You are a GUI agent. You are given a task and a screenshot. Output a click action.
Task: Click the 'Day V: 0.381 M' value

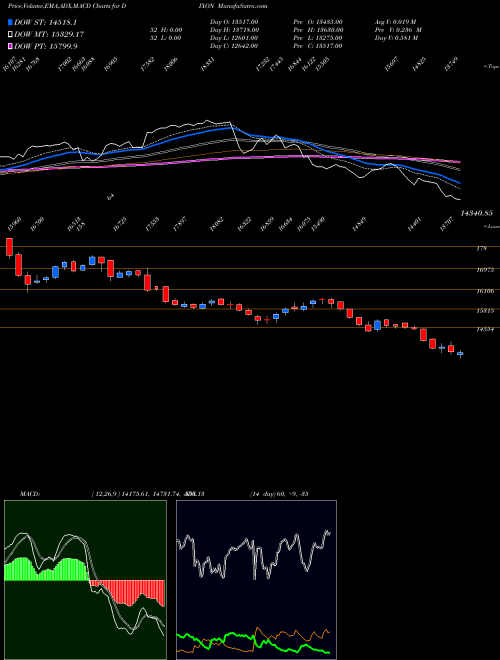pos(396,38)
